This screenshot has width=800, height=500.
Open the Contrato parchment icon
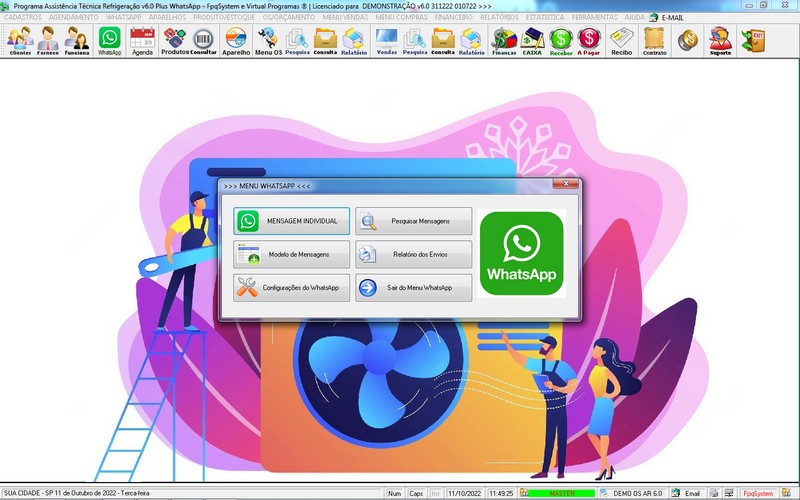[x=655, y=41]
